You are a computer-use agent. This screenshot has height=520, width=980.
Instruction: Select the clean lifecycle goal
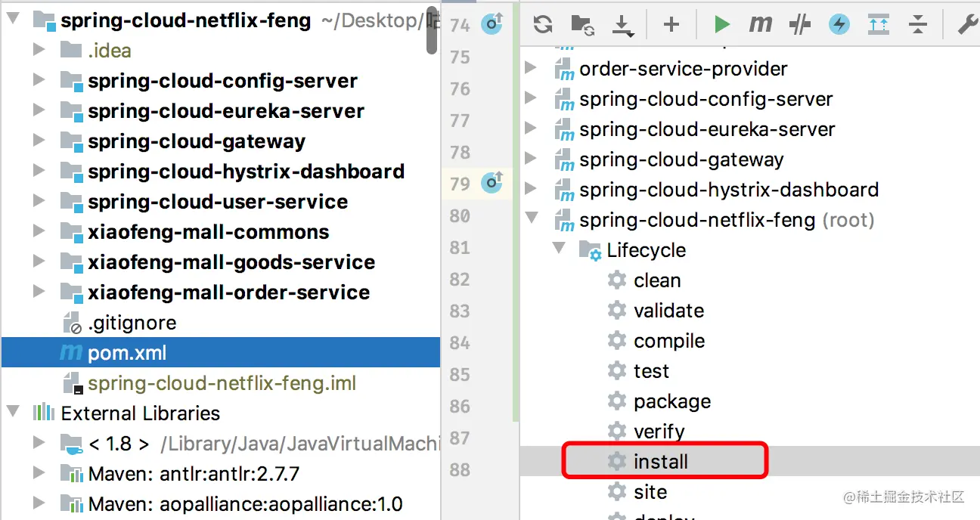pos(656,280)
